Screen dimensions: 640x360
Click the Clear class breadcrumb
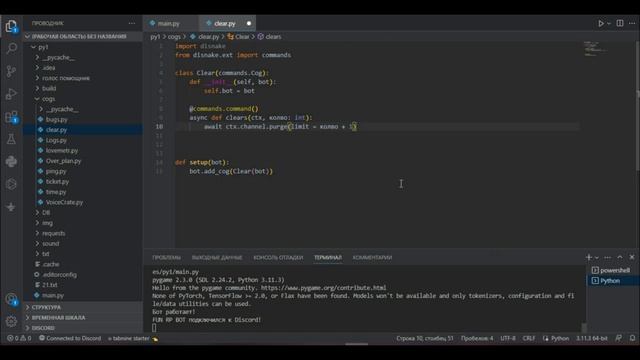click(239, 37)
